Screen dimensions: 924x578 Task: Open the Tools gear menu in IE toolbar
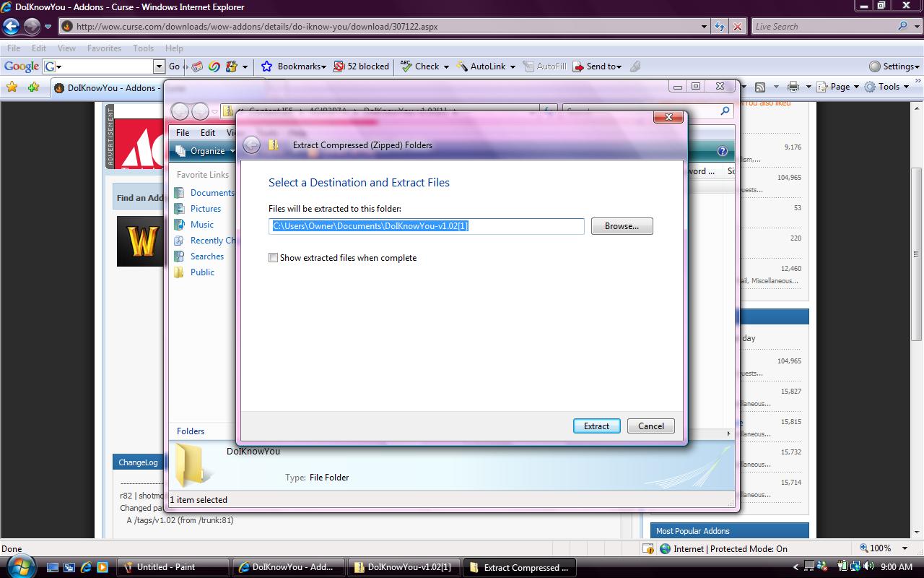pyautogui.click(x=886, y=87)
